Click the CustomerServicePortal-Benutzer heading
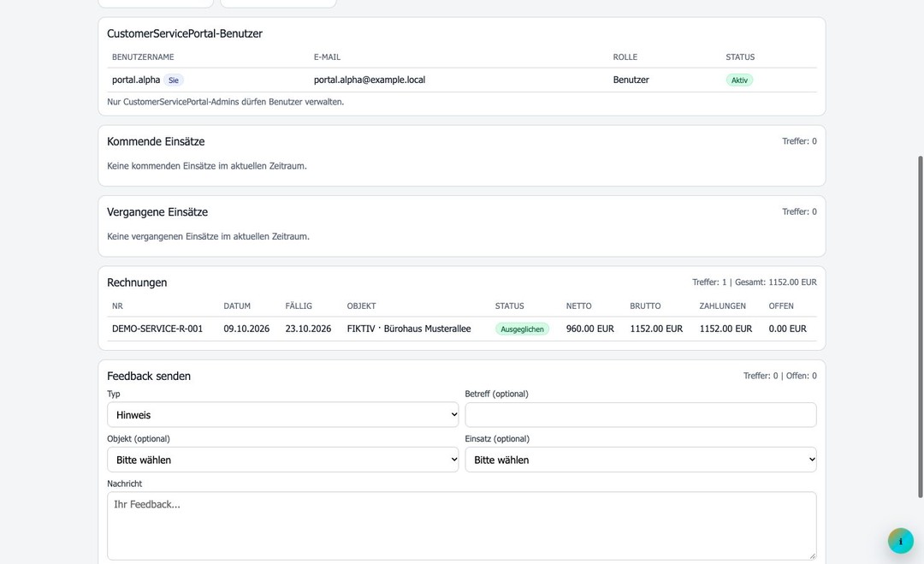This screenshot has width=924, height=564. 185,33
